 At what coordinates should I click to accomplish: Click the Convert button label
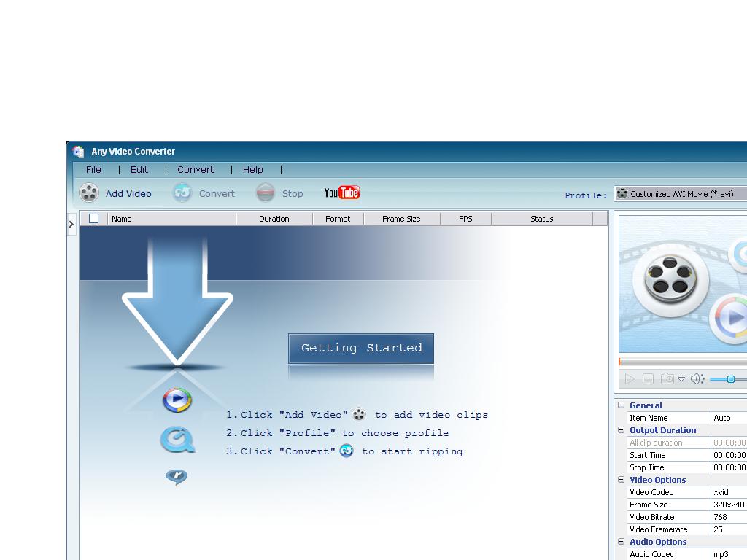tap(217, 193)
